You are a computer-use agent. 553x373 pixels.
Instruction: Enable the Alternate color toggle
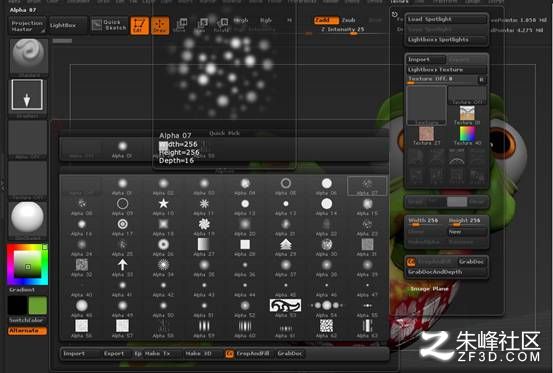coord(27,331)
